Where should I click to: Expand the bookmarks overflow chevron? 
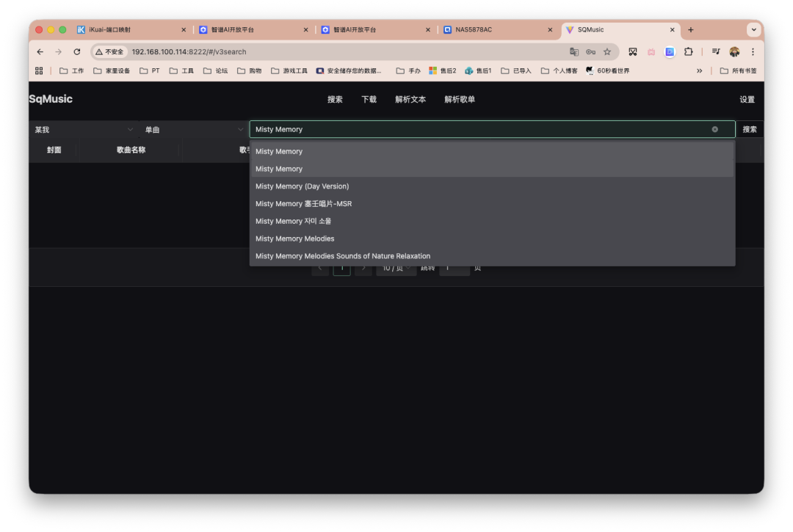click(700, 70)
